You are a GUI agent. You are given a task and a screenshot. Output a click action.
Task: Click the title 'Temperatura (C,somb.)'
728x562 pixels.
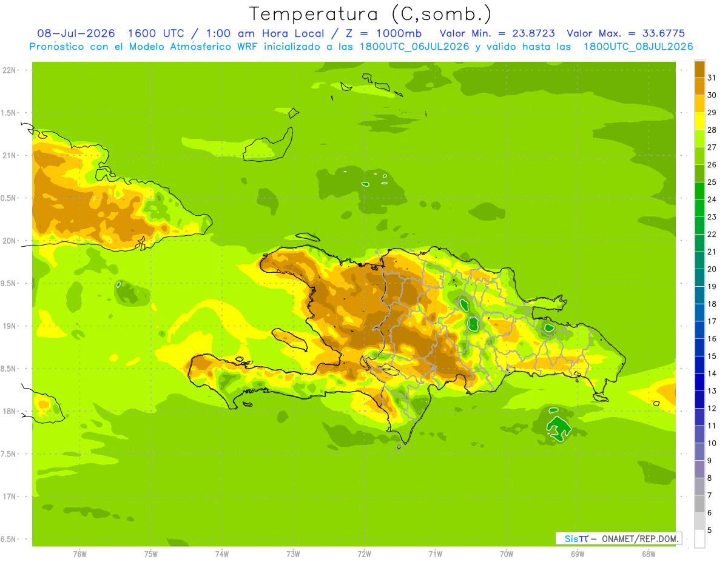371,14
